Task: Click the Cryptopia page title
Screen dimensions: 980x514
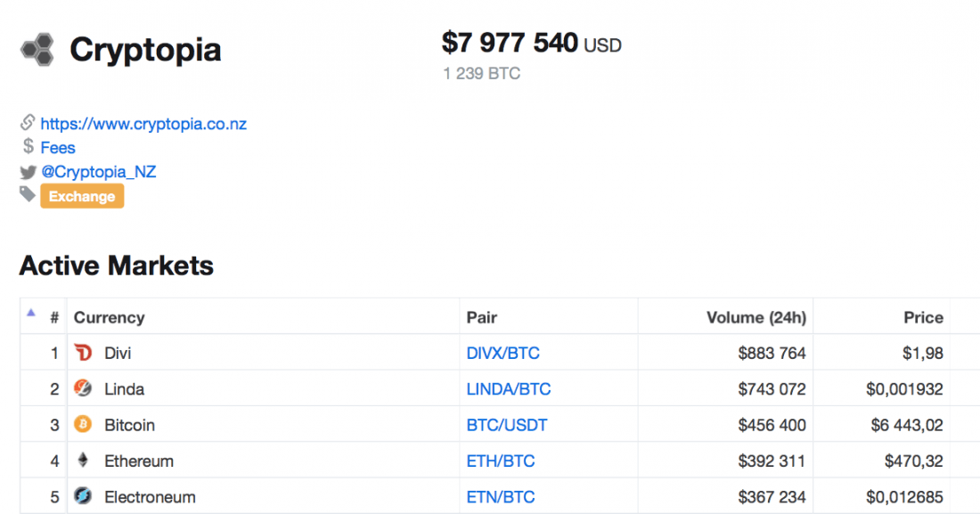Action: pos(145,50)
